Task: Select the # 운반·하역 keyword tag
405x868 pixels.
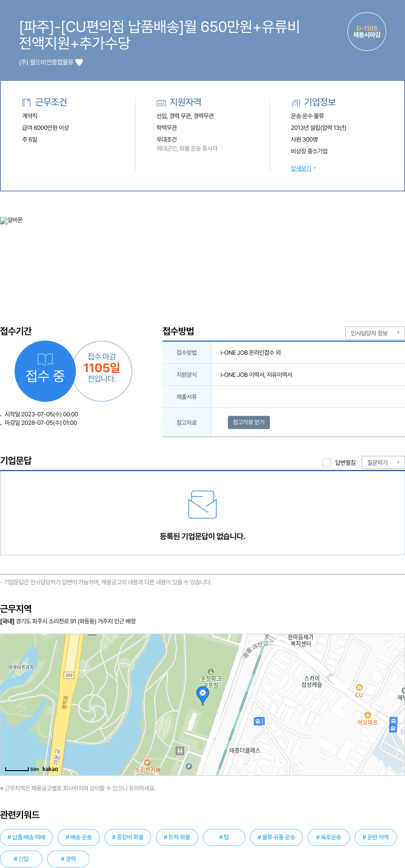Action: coord(376,837)
